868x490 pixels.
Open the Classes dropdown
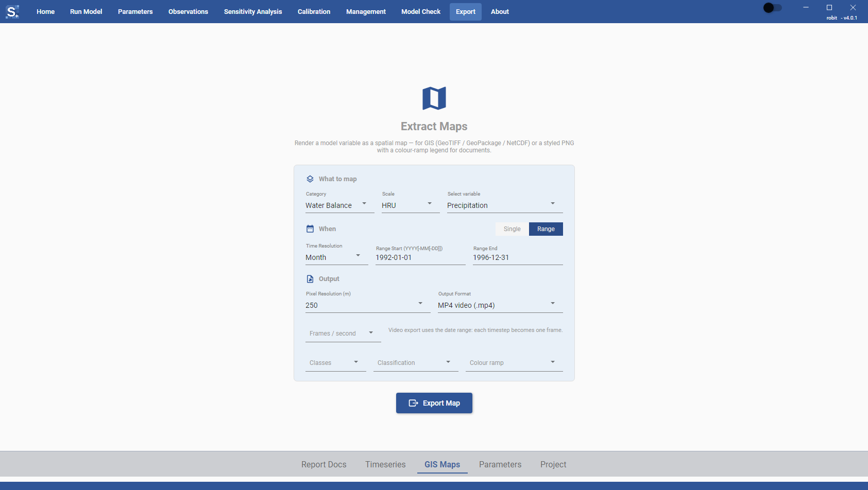click(336, 363)
